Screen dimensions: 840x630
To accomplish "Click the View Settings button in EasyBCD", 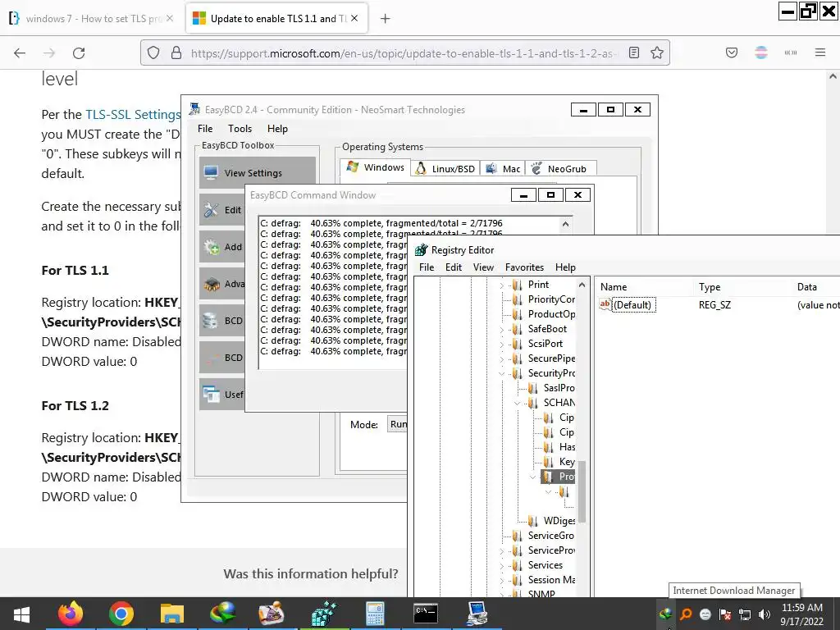I will click(258, 172).
